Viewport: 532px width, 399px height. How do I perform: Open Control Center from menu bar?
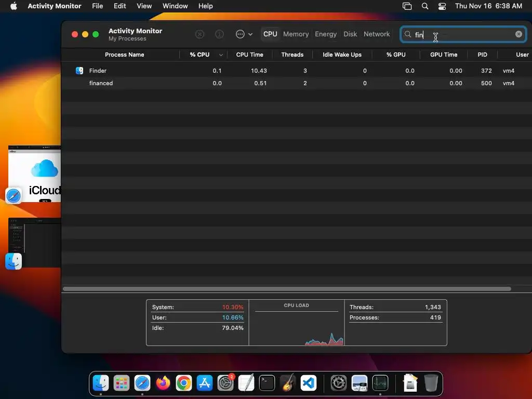click(442, 6)
